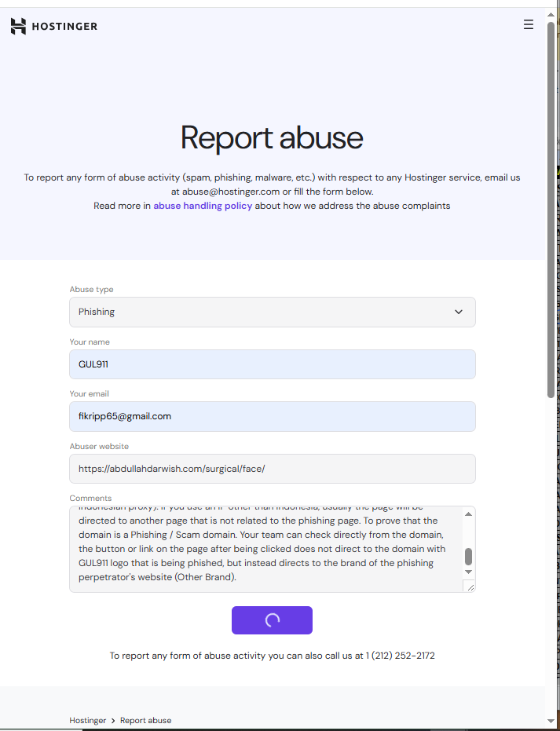The width and height of the screenshot is (560, 731).
Task: Click the Abuser website input field
Action: click(x=273, y=469)
